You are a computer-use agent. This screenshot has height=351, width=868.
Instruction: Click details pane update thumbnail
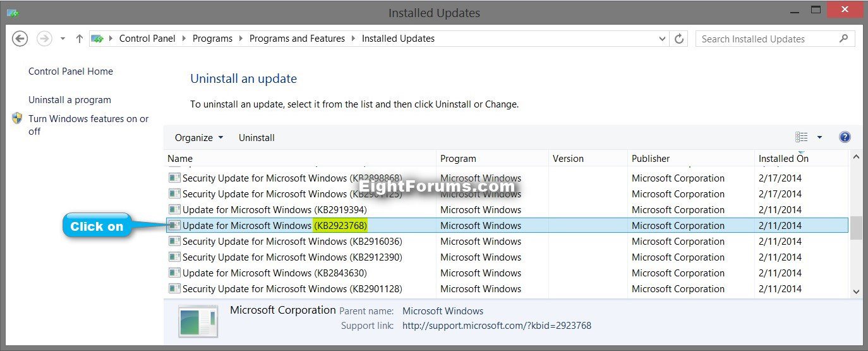(198, 321)
